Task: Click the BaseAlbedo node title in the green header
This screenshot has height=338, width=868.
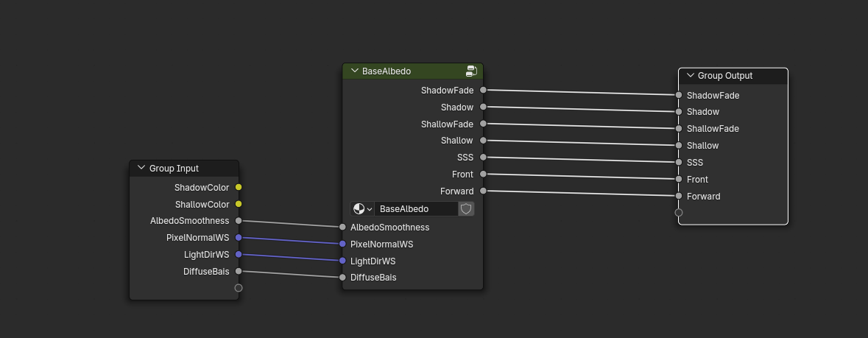Action: (386, 71)
